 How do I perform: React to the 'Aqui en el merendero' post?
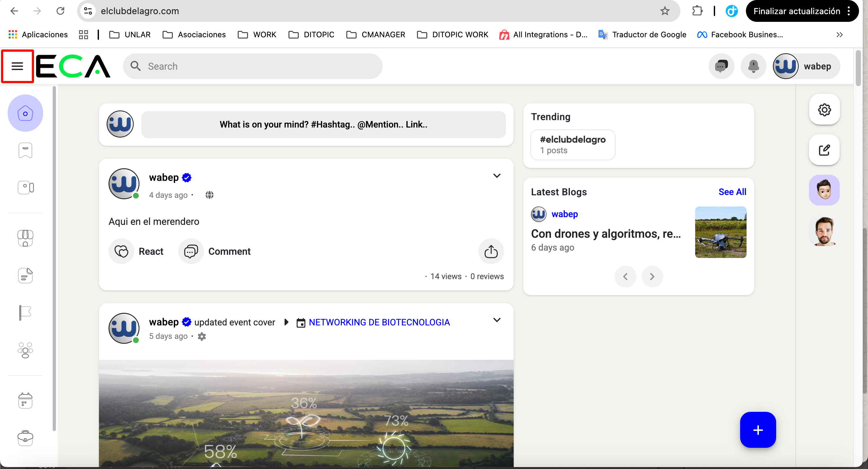136,251
